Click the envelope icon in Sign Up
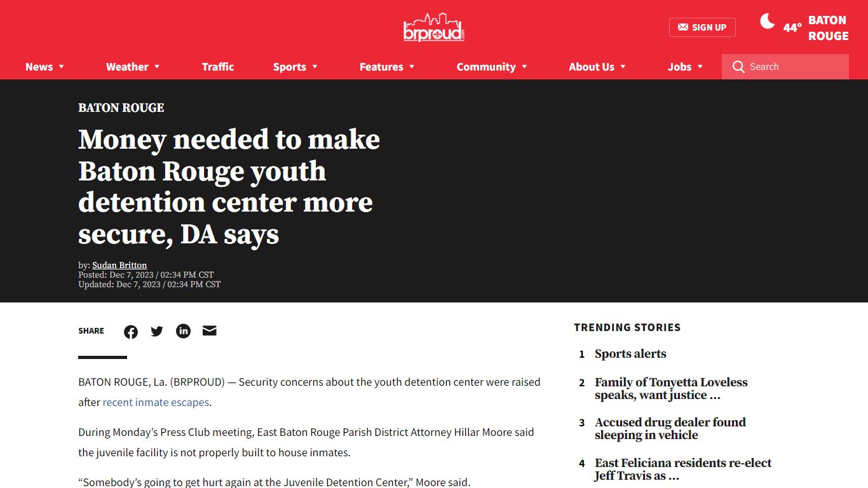The width and height of the screenshot is (868, 488). tap(683, 27)
